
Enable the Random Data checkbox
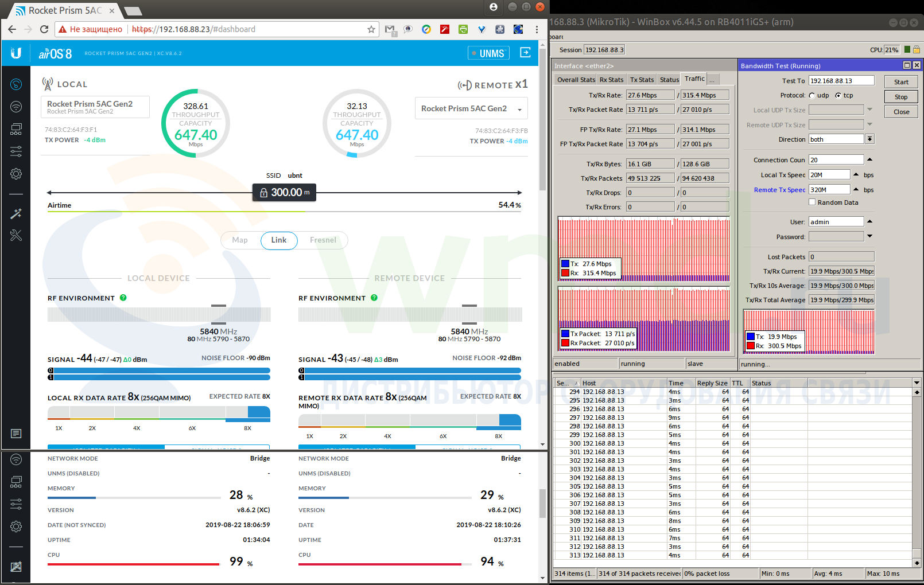tap(812, 202)
